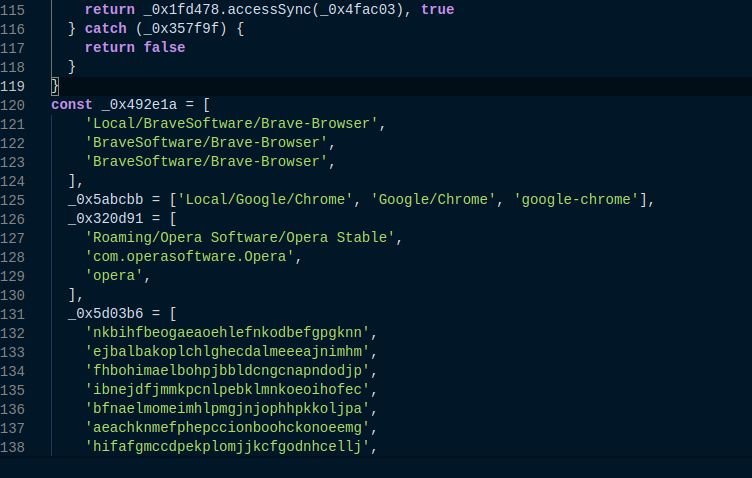Click string 'Local/Google/Chrome'

[265, 199]
